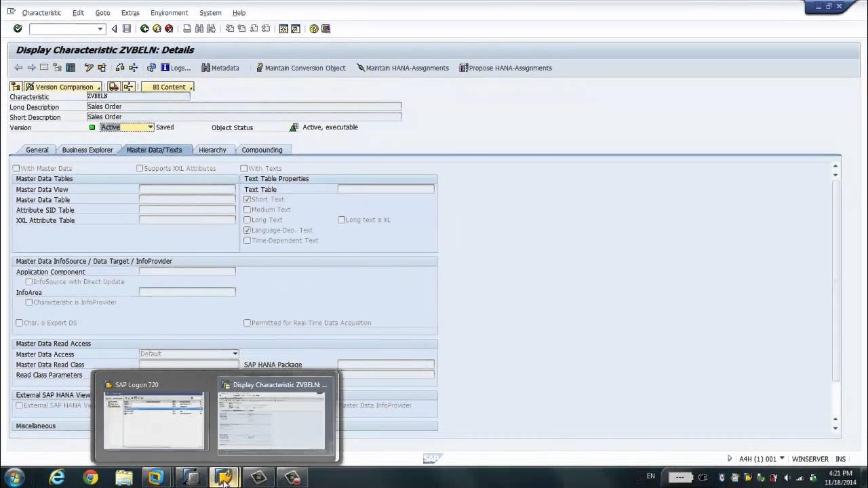Click the Last Page icon
Viewport: 868px width, 488px height.
click(266, 28)
